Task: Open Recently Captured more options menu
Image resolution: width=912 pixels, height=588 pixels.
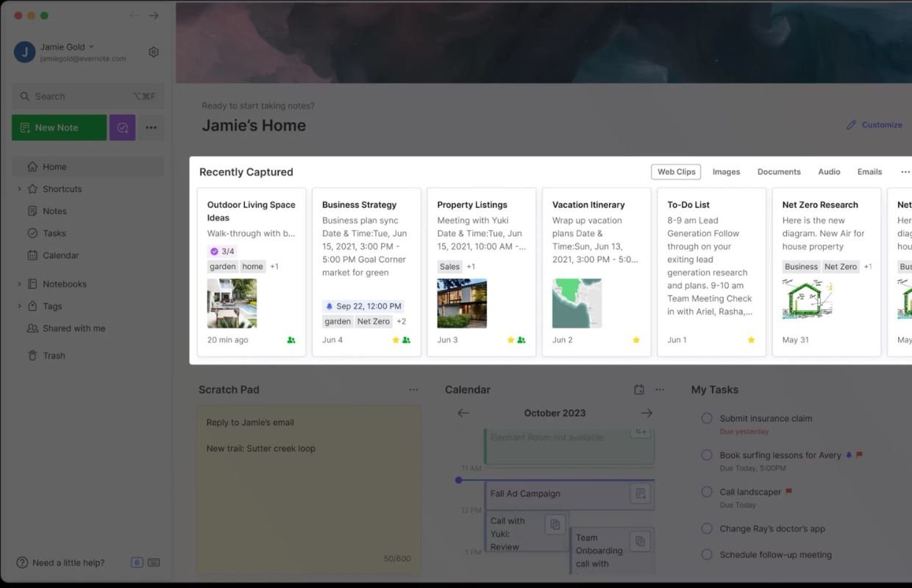Action: [905, 171]
